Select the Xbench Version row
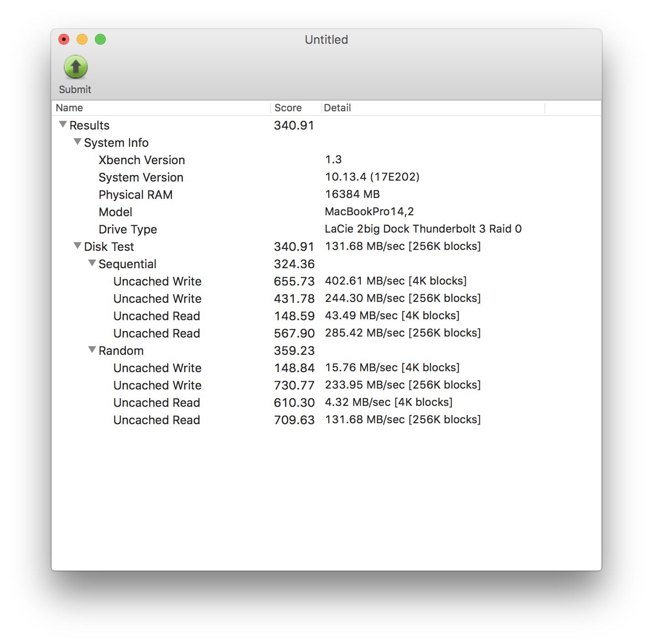Viewport: 653px width, 644px height. (142, 160)
